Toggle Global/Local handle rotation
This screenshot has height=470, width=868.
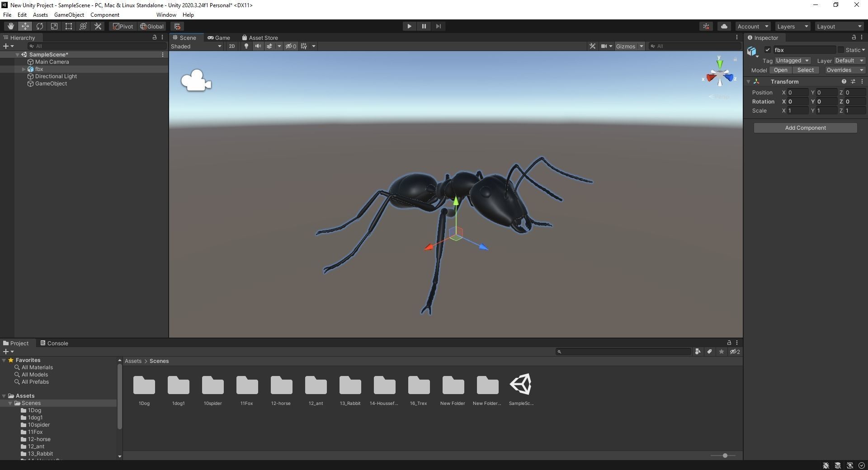(152, 26)
